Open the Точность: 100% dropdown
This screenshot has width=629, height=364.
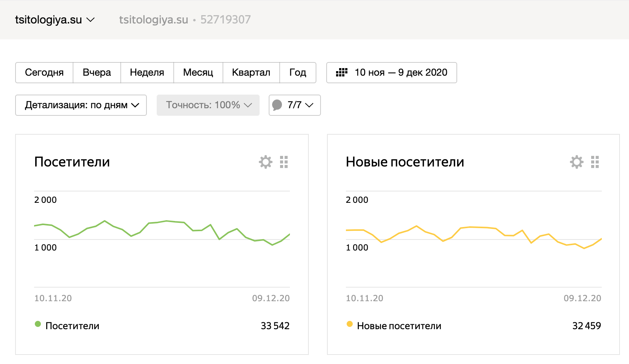tap(208, 105)
